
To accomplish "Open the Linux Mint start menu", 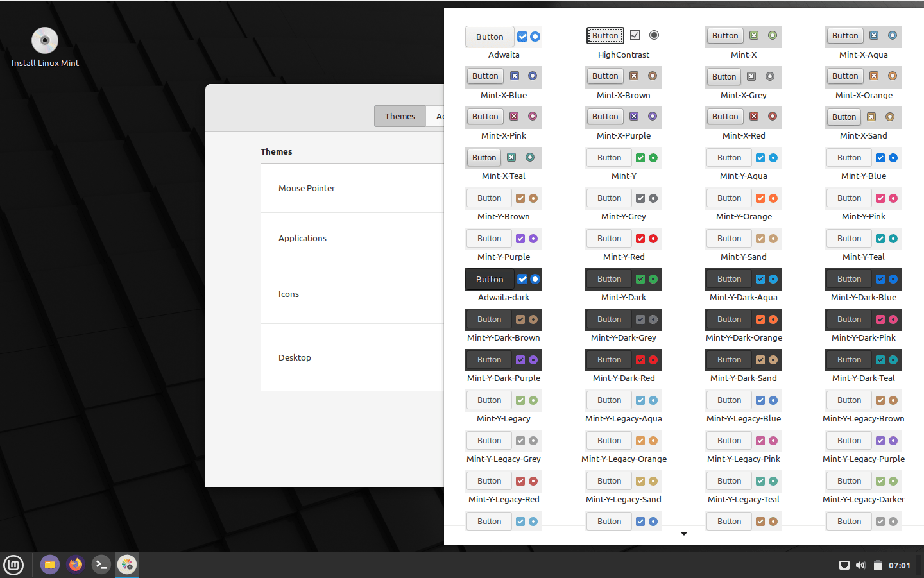I will [13, 565].
